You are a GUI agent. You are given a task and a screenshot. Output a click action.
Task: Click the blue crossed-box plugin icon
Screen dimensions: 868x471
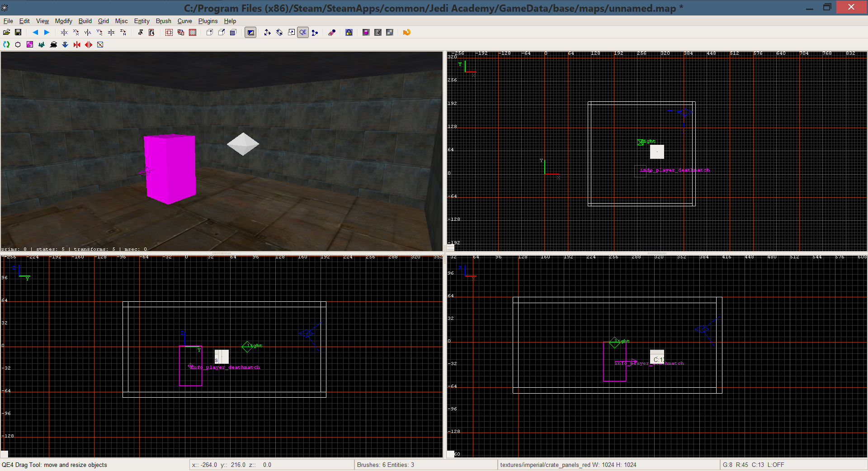[100, 44]
